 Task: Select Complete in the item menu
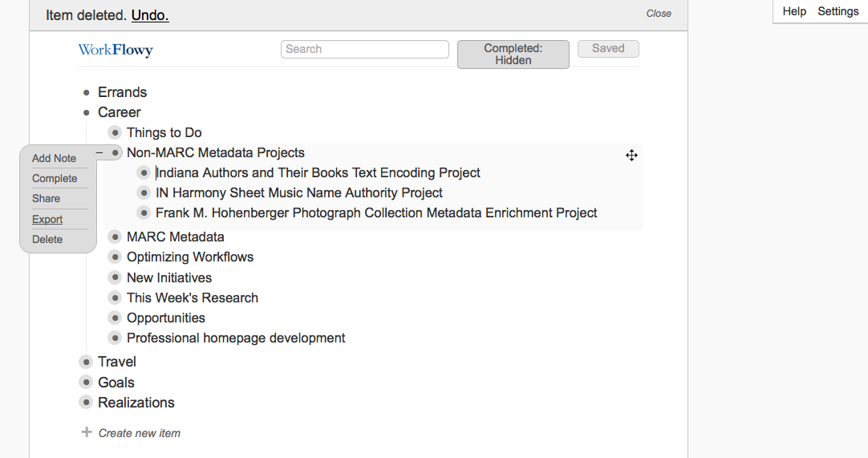click(x=55, y=179)
